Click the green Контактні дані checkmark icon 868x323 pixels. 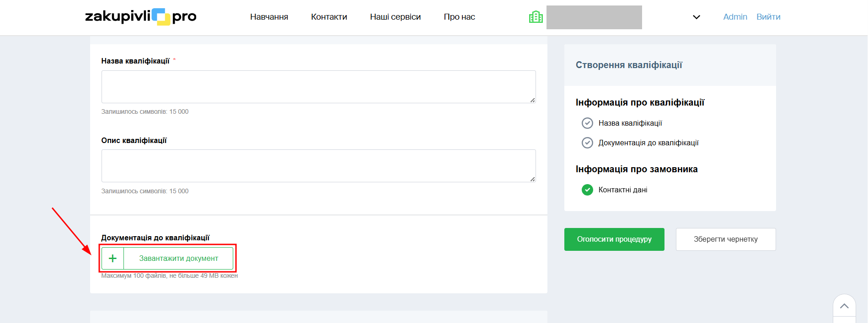[x=587, y=190]
